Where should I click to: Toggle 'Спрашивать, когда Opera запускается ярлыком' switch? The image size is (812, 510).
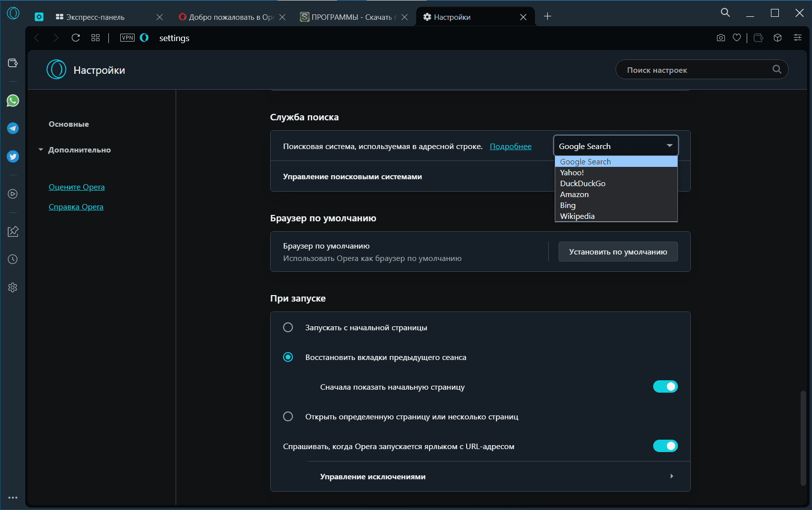click(x=665, y=446)
